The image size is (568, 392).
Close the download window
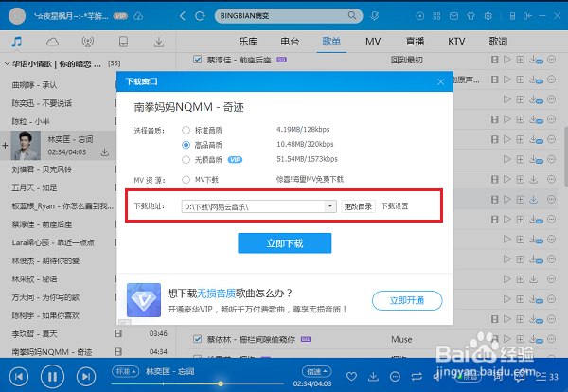(440, 81)
